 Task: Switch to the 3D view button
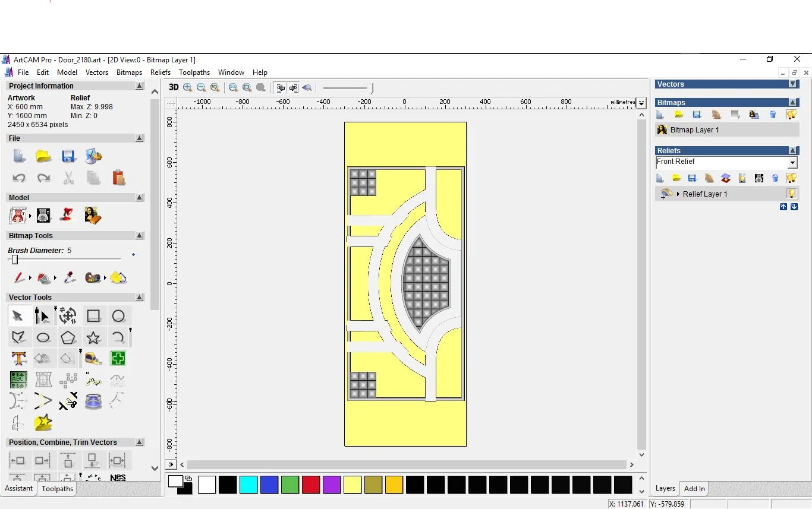(174, 87)
